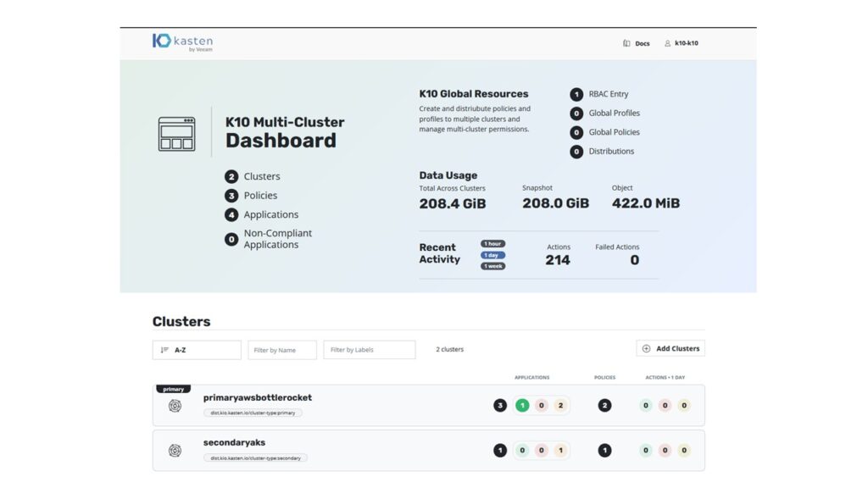The height and width of the screenshot is (488, 868).
Task: Click the Filter by Name field
Action: 282,349
